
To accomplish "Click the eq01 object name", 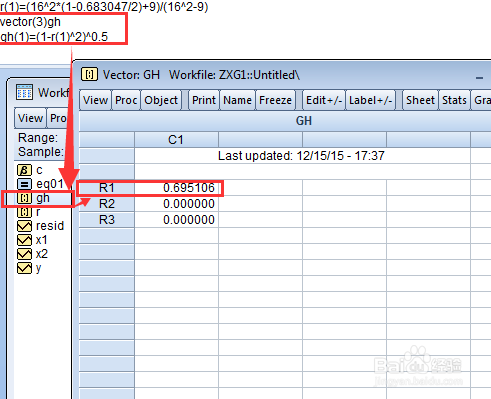I will pyautogui.click(x=50, y=184).
